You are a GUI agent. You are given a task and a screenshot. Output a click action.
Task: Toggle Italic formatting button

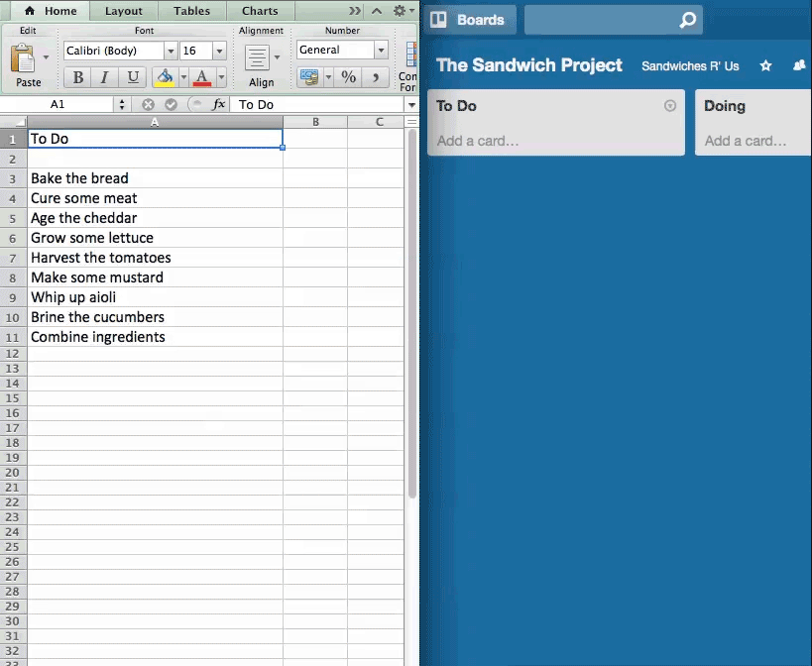point(105,77)
